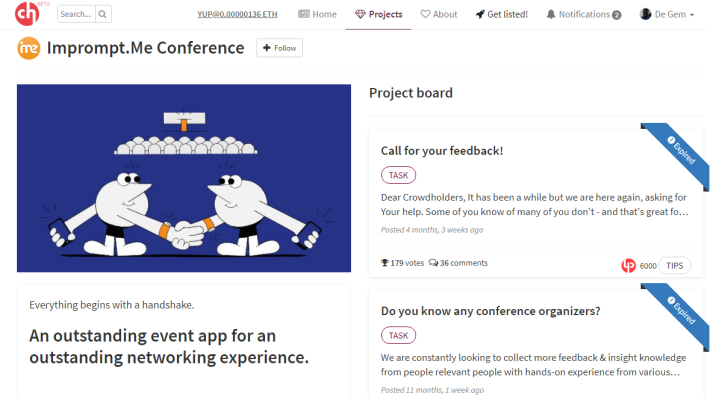This screenshot has width=710, height=397.
Task: Open 'Do you know any conference organizers?' post
Action: coord(490,311)
